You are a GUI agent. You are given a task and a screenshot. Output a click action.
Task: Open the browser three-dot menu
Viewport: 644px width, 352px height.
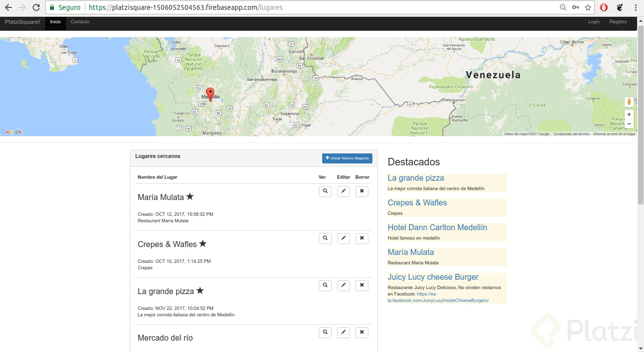pos(636,7)
